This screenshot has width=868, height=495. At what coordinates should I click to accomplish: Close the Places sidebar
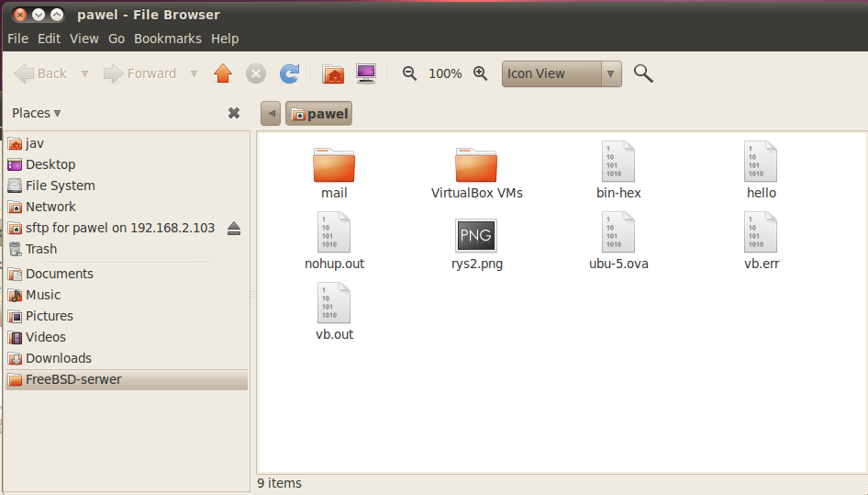click(234, 113)
